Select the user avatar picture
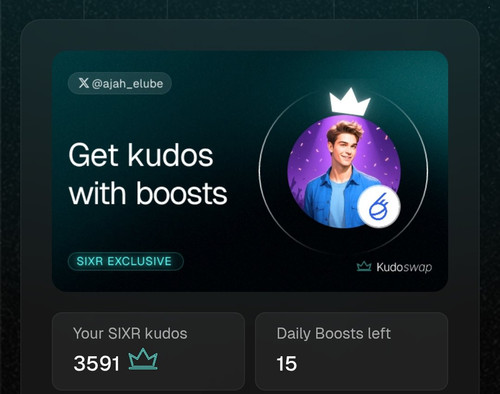The image size is (500, 394). coord(344,172)
